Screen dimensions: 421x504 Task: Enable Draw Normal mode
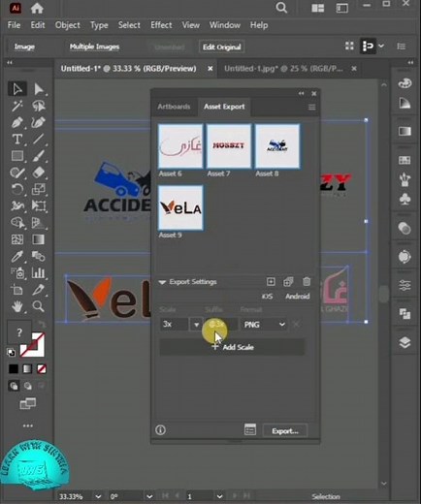14,386
